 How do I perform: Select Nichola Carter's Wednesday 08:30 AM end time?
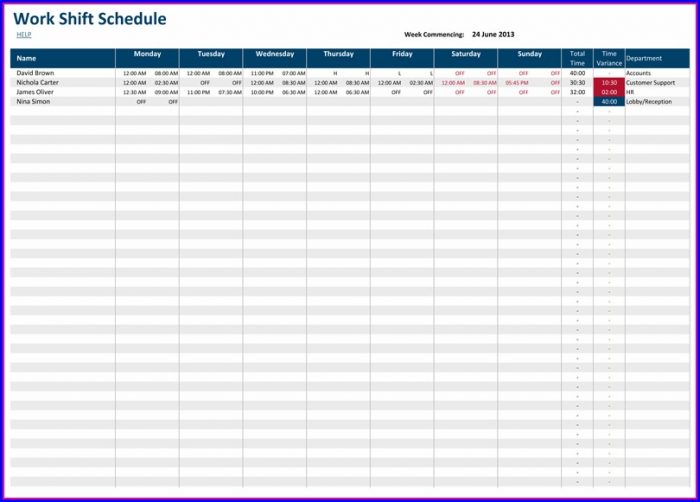[294, 83]
